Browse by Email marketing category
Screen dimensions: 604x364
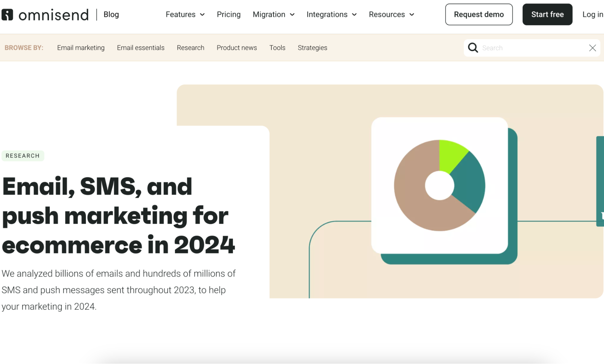81,48
